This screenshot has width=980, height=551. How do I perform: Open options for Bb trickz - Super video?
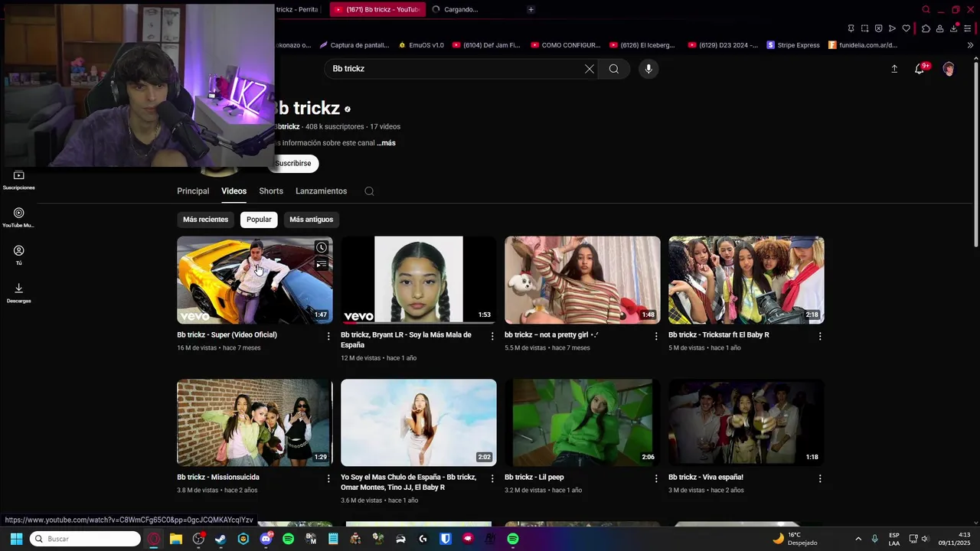pos(328,336)
